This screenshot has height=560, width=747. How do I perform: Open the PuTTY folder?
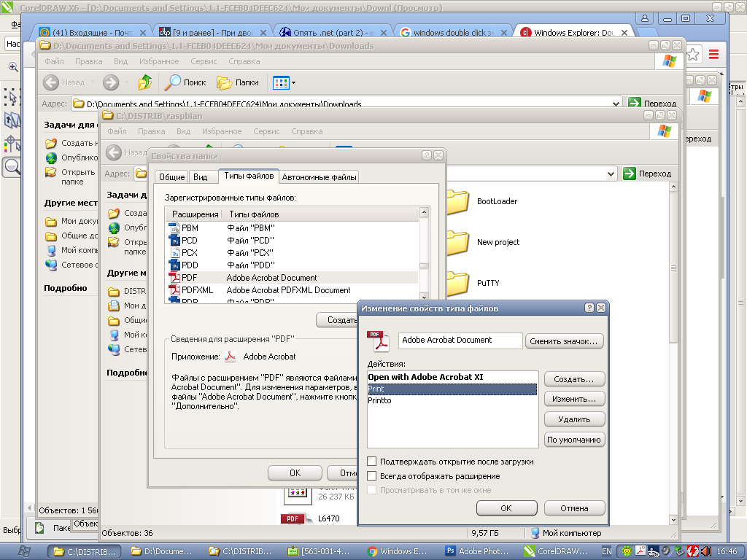tap(473, 284)
